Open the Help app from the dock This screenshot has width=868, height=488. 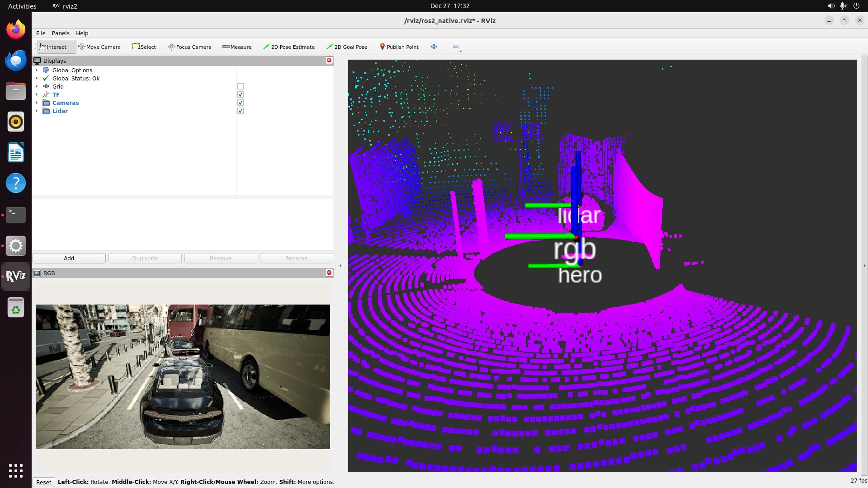[x=16, y=183]
